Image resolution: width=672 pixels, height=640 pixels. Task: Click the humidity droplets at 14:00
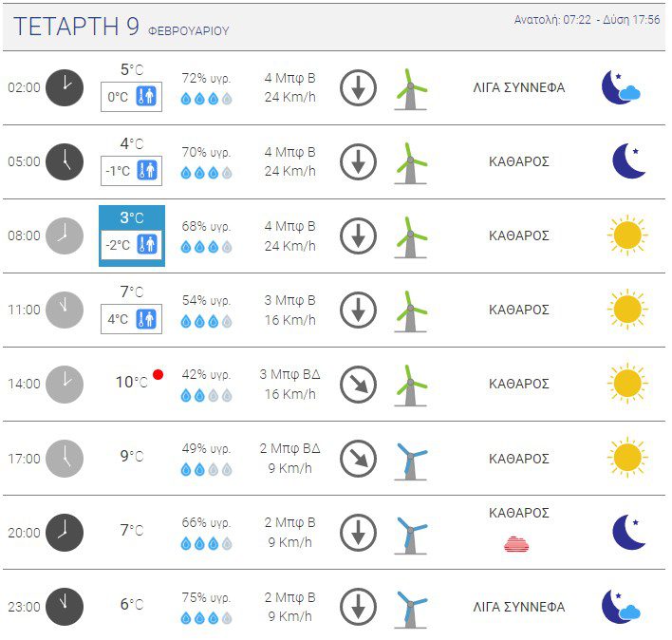207,395
